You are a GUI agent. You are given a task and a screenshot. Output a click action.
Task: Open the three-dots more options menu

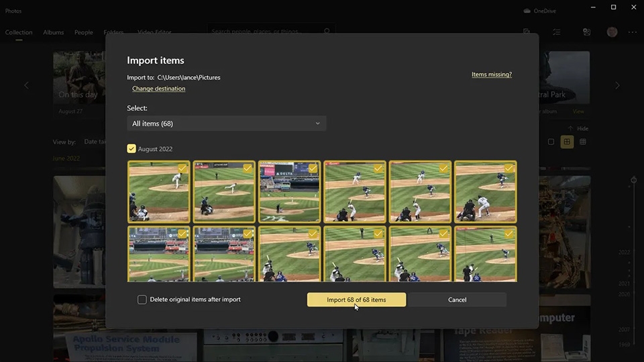632,32
